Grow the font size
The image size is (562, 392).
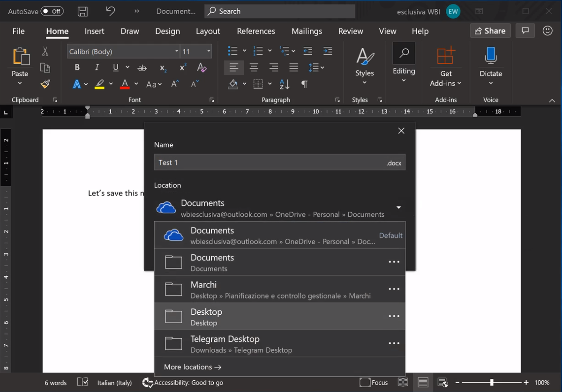click(175, 84)
